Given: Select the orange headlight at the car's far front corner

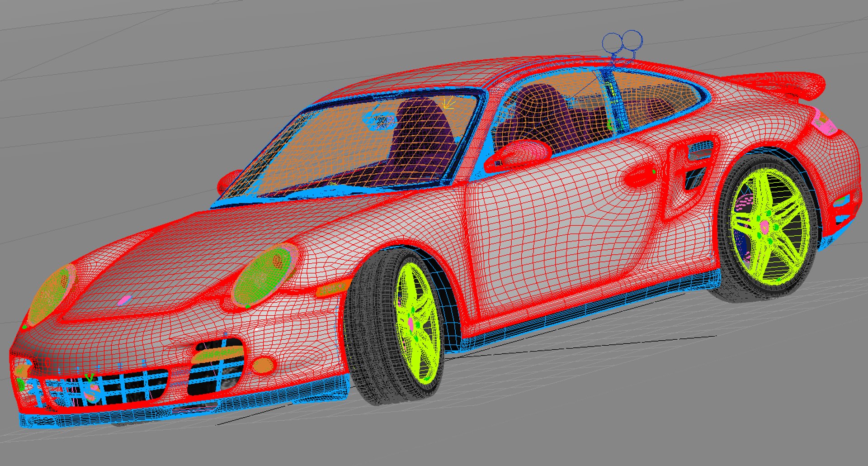Looking at the screenshot, I should 51,295.
